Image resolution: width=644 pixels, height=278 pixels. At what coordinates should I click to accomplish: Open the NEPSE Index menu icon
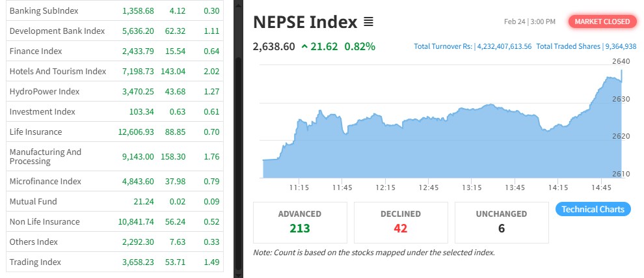tap(368, 22)
